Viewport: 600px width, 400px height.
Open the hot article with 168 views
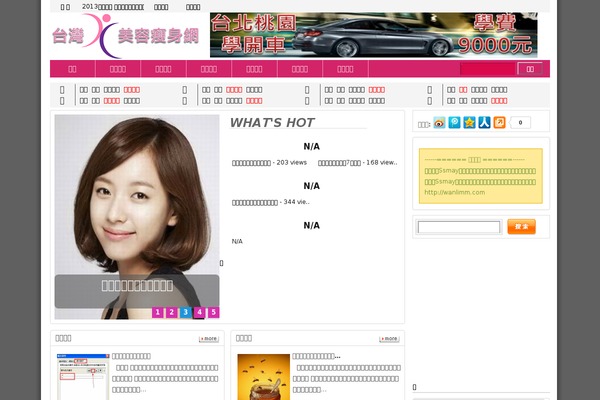[x=358, y=163]
